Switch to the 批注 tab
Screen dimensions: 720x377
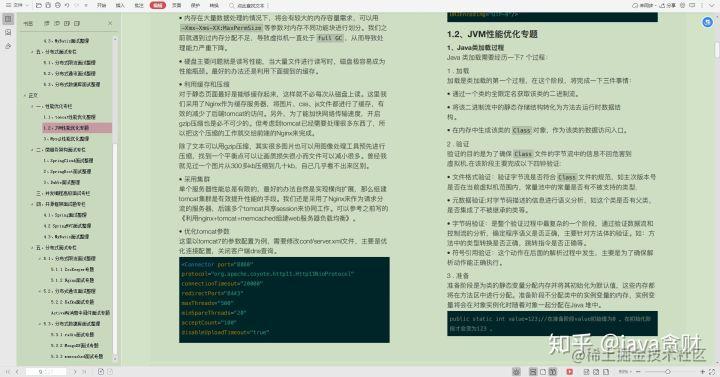tap(139, 6)
